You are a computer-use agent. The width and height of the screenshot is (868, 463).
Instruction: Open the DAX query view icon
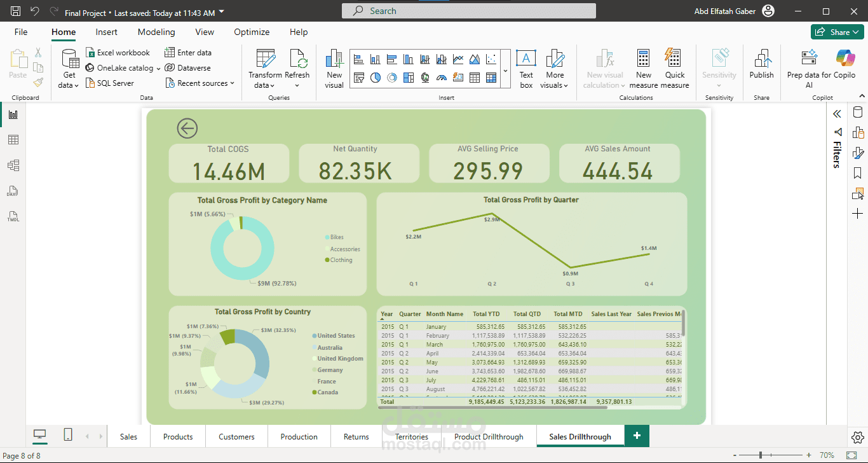click(x=13, y=191)
